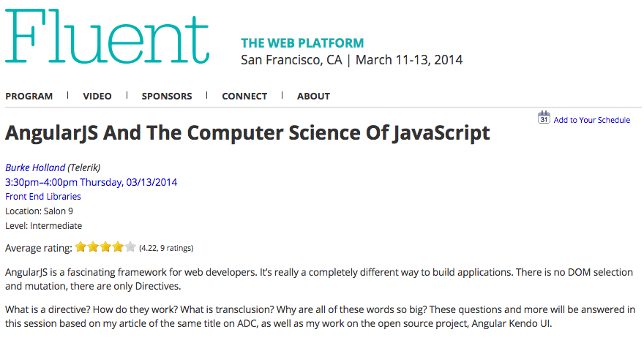Open the PROGRAM menu
Viewport: 644px width, 343px height.
tap(29, 96)
